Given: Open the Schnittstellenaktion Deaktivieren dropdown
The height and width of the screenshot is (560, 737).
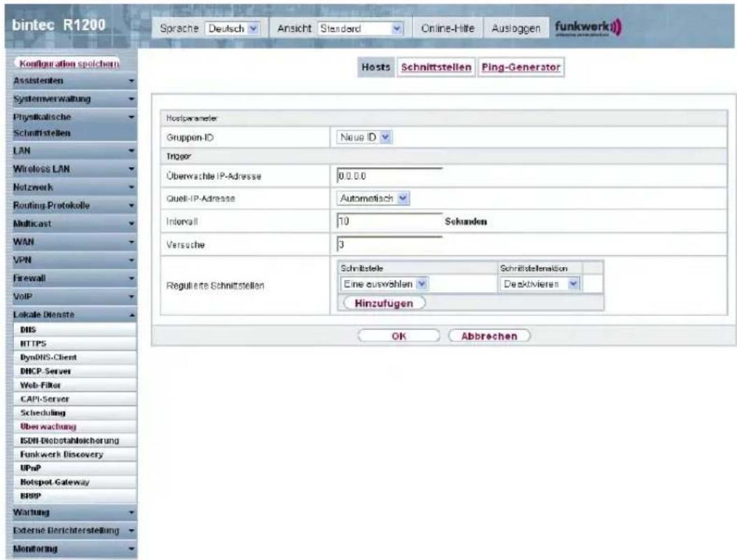Looking at the screenshot, I should tap(540, 285).
